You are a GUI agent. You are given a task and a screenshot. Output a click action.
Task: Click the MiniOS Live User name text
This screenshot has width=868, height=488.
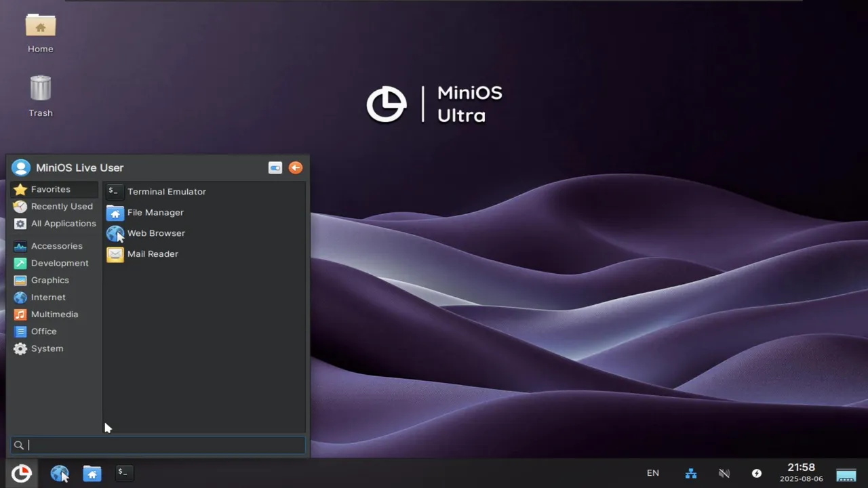click(x=80, y=168)
